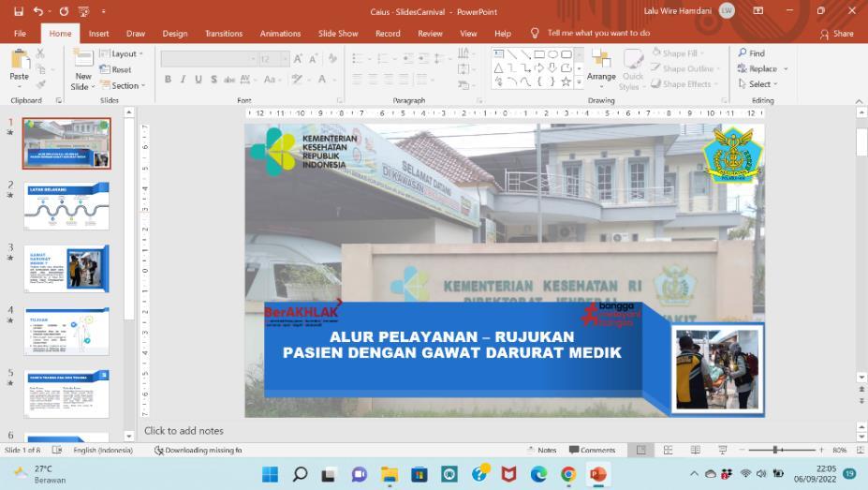868x490 pixels.
Task: Click the Share button
Action: pyautogui.click(x=836, y=34)
